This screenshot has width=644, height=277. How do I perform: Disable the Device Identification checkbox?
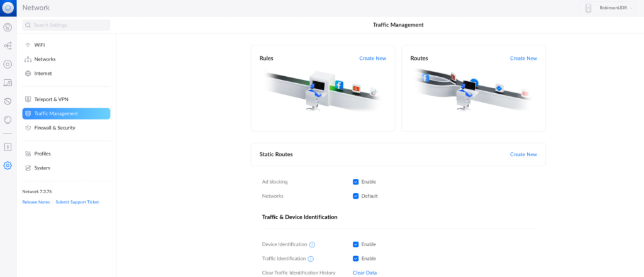point(356,244)
